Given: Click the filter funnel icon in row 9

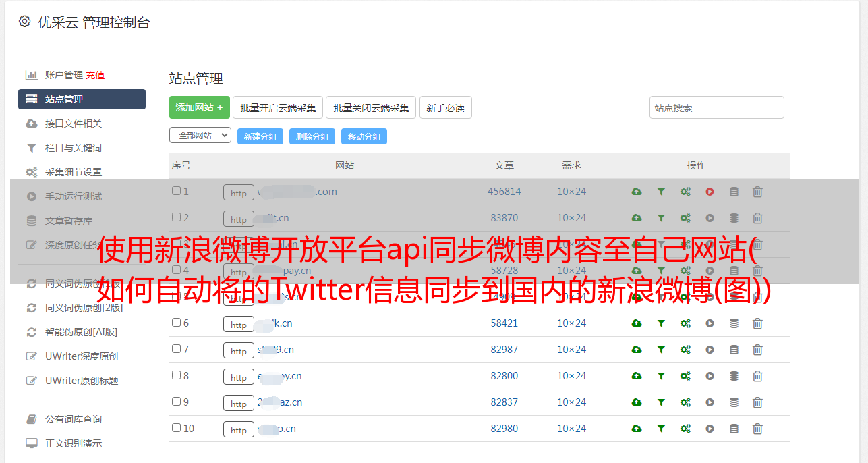Looking at the screenshot, I should 661,402.
